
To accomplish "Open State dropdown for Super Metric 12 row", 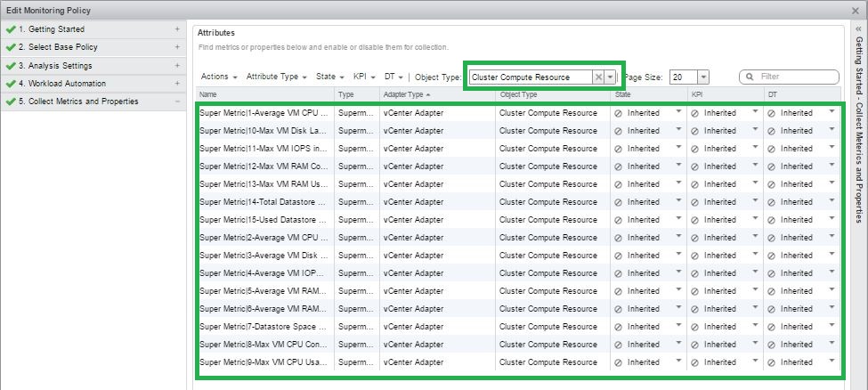I will (x=678, y=166).
